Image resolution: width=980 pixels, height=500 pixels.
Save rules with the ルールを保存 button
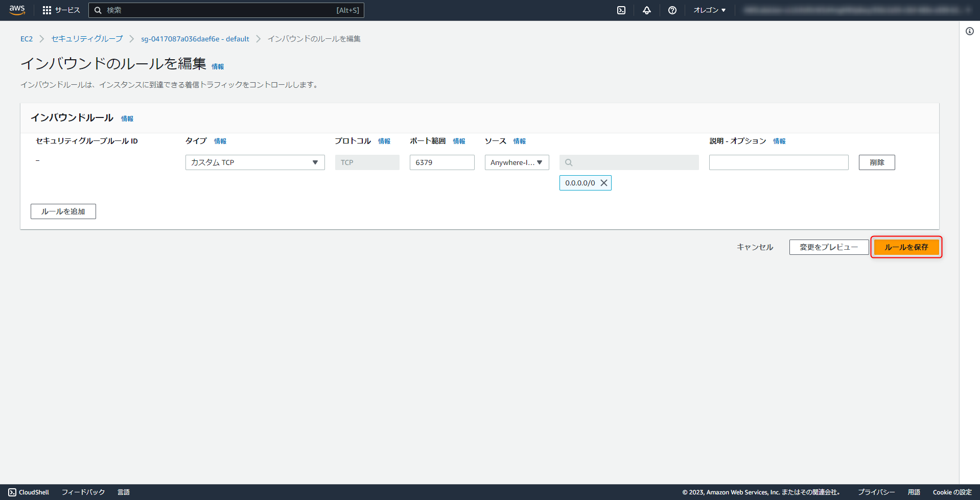pyautogui.click(x=906, y=247)
